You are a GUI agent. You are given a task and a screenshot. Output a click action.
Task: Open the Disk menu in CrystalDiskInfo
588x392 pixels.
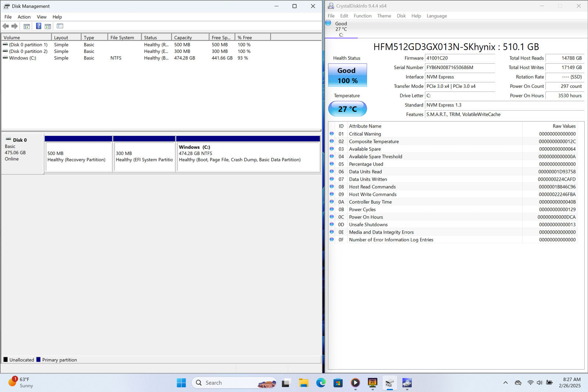401,16
